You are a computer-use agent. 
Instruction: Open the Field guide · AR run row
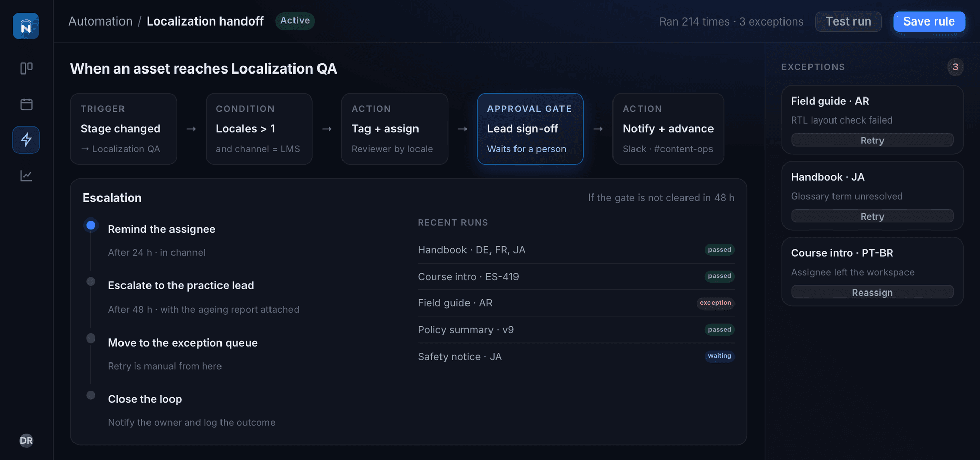(x=576, y=303)
